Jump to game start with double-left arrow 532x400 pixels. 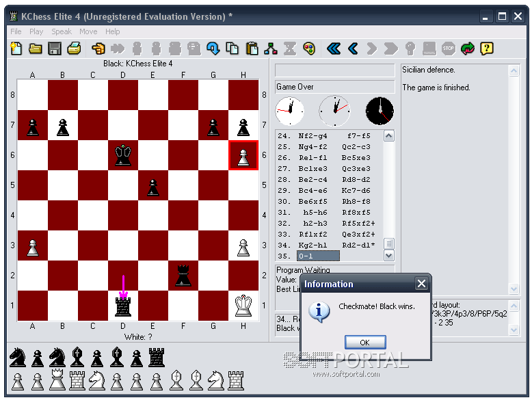(x=334, y=49)
